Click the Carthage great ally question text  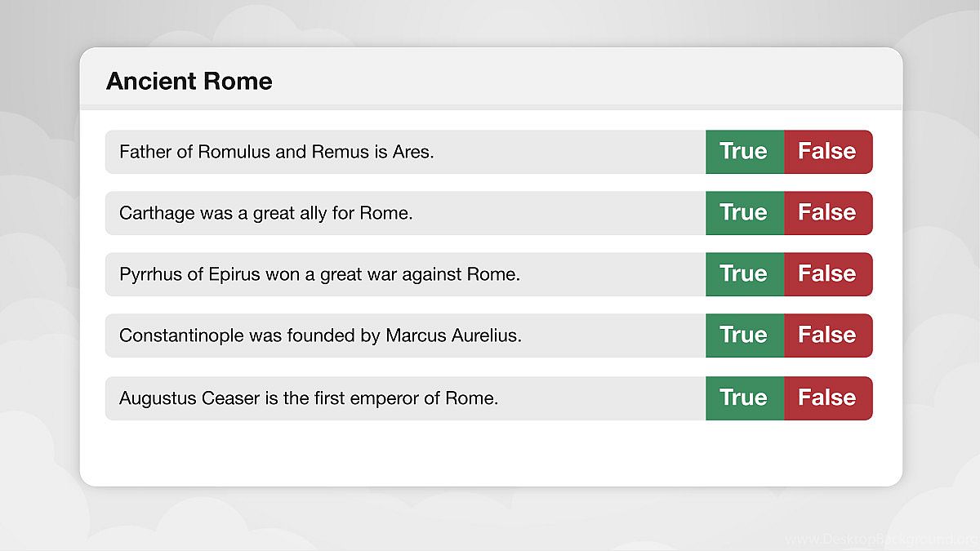[265, 213]
